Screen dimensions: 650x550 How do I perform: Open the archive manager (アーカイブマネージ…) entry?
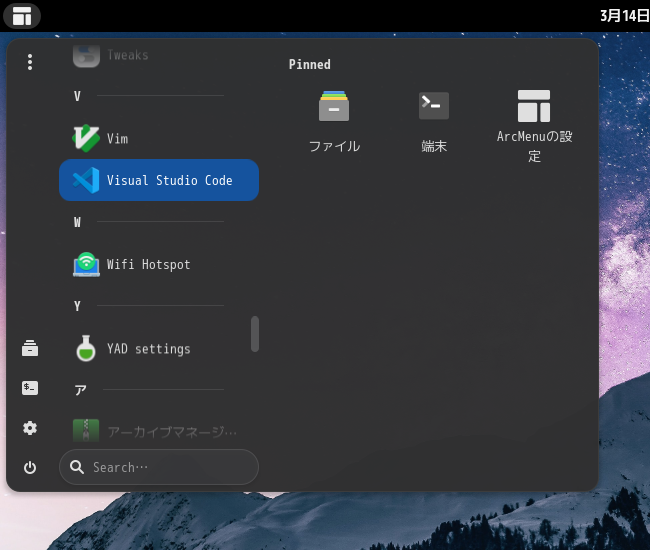coord(159,431)
